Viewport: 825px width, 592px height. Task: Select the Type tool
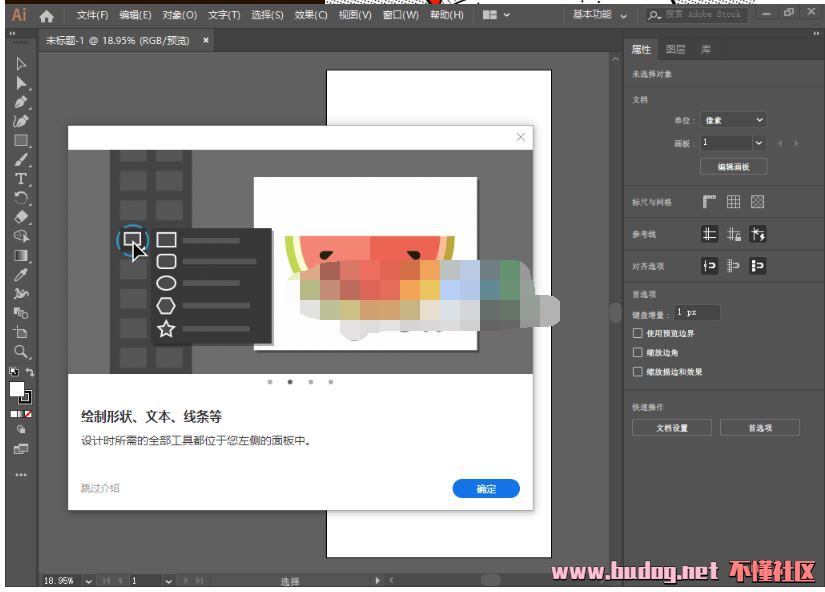tap(21, 178)
